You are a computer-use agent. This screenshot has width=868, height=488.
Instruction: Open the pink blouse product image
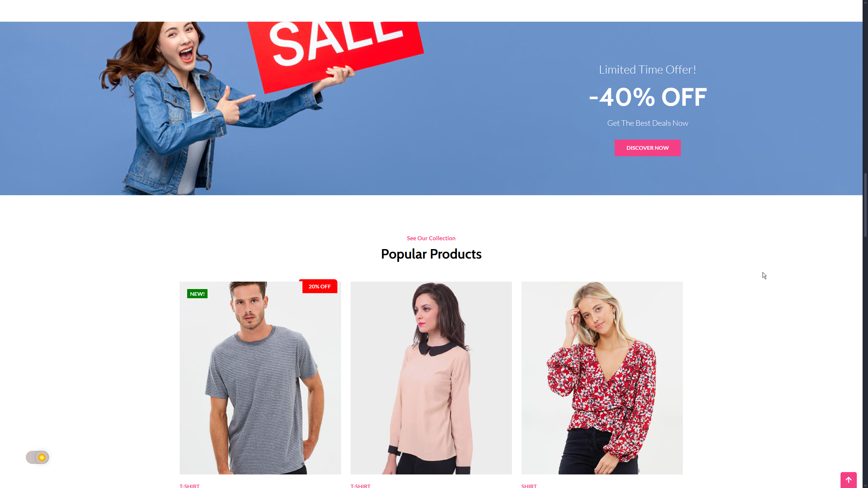(x=431, y=378)
